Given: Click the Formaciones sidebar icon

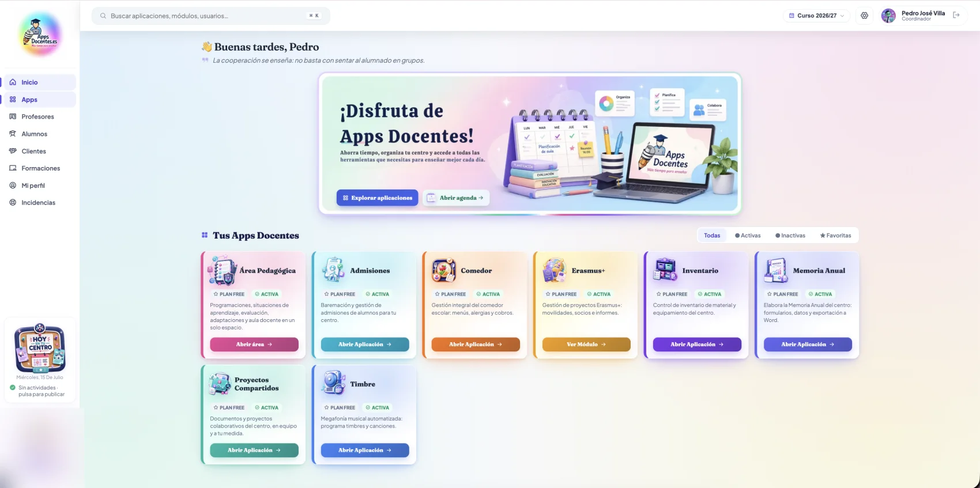Looking at the screenshot, I should (13, 168).
